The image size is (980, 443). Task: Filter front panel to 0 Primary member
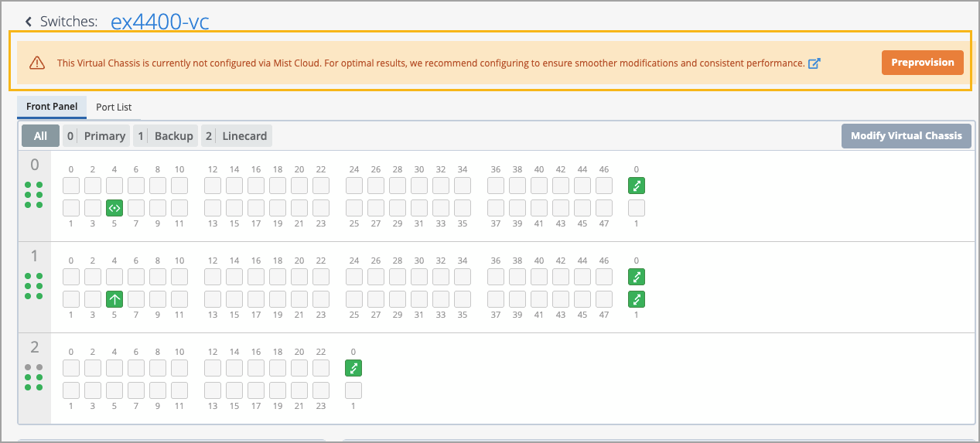click(96, 136)
